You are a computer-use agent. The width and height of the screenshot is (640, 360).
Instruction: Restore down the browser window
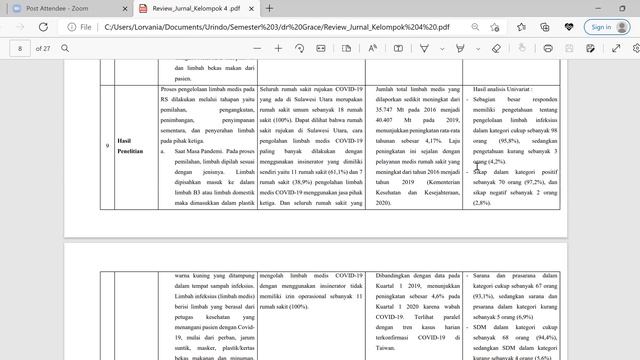click(622, 8)
